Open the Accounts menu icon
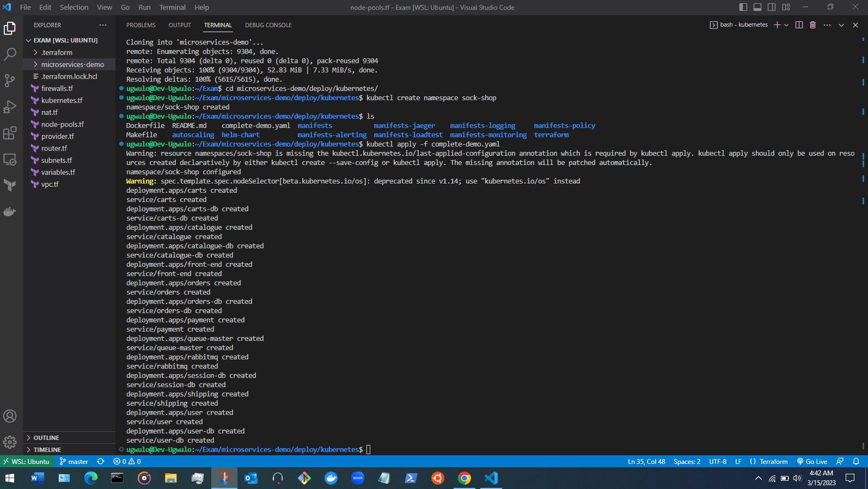 point(10,416)
